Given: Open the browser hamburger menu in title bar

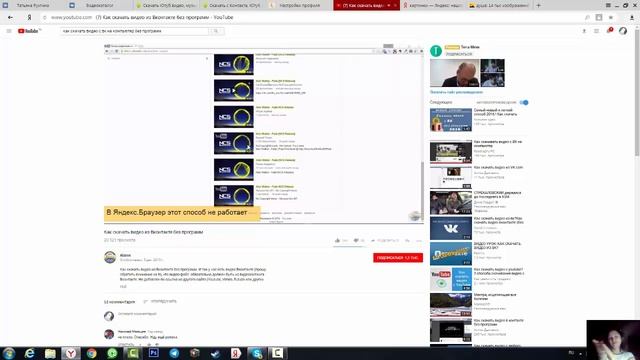Looking at the screenshot, I should point(608,5).
